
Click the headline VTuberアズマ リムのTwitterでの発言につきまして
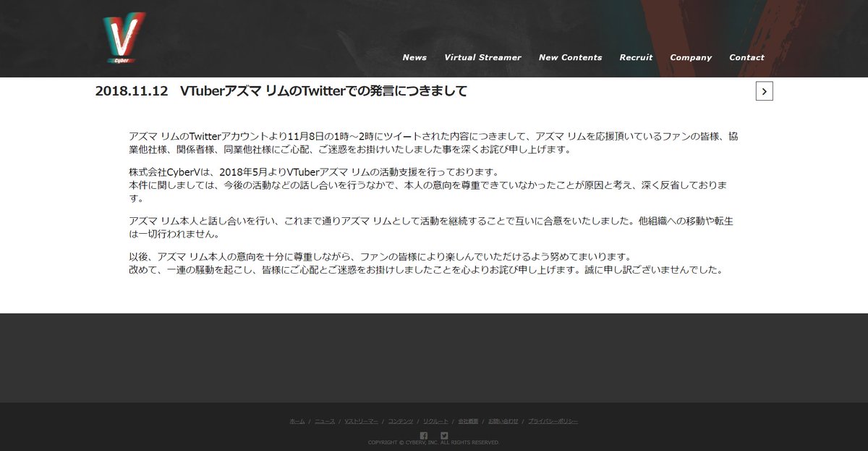[x=323, y=91]
